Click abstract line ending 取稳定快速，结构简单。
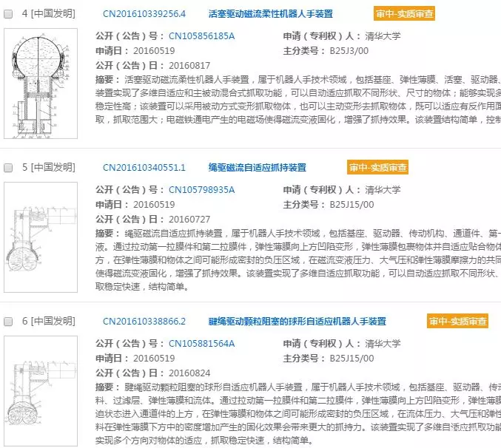This screenshot has height=448, width=501. click(142, 287)
